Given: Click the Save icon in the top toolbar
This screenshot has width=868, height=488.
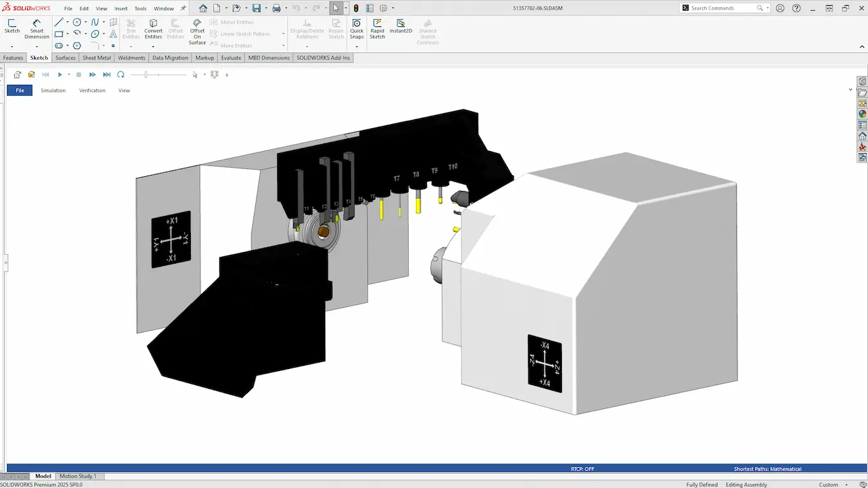Looking at the screenshot, I should (257, 8).
